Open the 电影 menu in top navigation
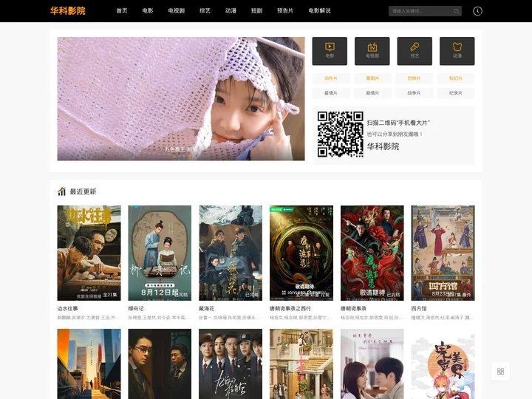 click(x=148, y=11)
